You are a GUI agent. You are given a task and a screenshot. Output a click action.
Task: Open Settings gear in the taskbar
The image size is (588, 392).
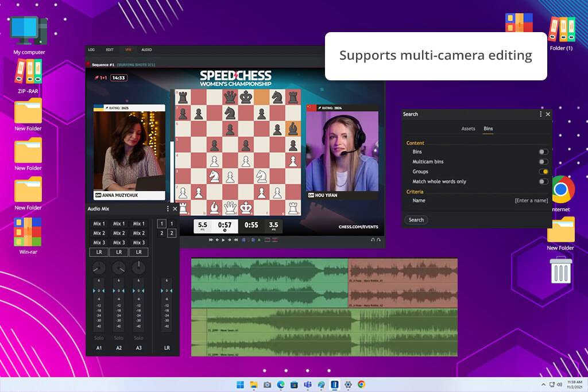click(x=348, y=385)
